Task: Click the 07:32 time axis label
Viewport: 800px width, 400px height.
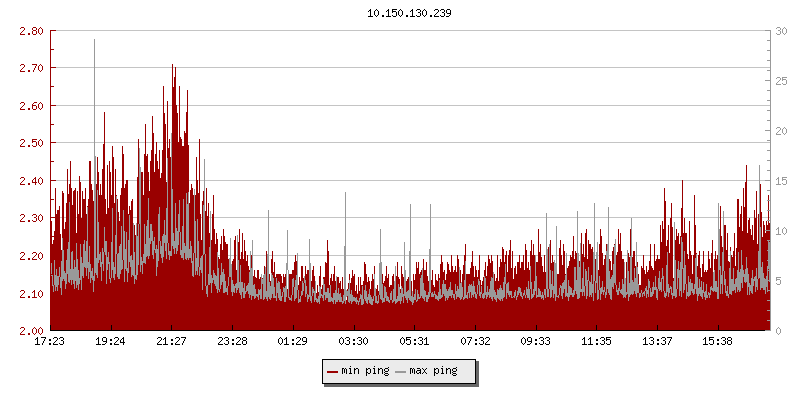Action: 475,341
